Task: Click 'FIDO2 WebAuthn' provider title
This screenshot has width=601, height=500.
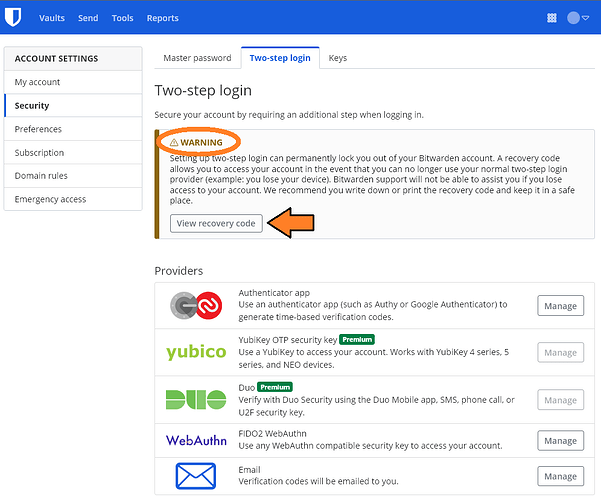Action: [273, 434]
